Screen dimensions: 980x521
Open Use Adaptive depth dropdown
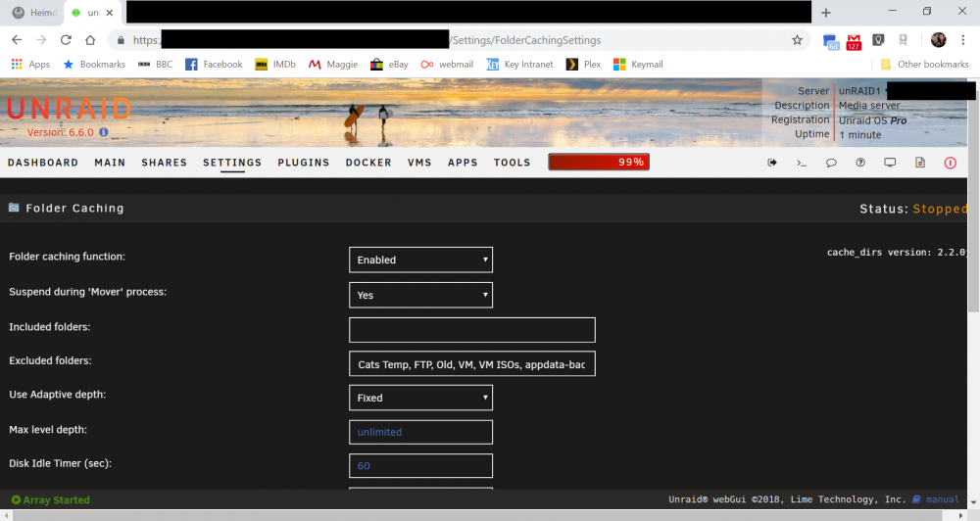pos(420,398)
